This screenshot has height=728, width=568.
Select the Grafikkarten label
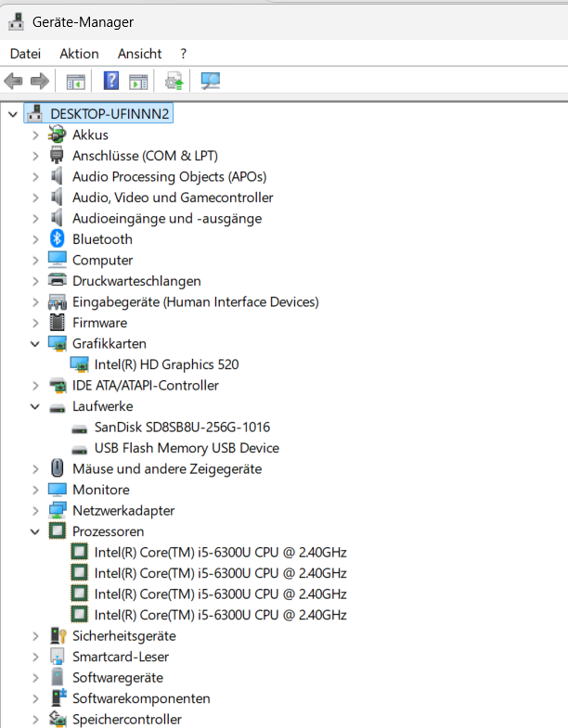coord(110,343)
